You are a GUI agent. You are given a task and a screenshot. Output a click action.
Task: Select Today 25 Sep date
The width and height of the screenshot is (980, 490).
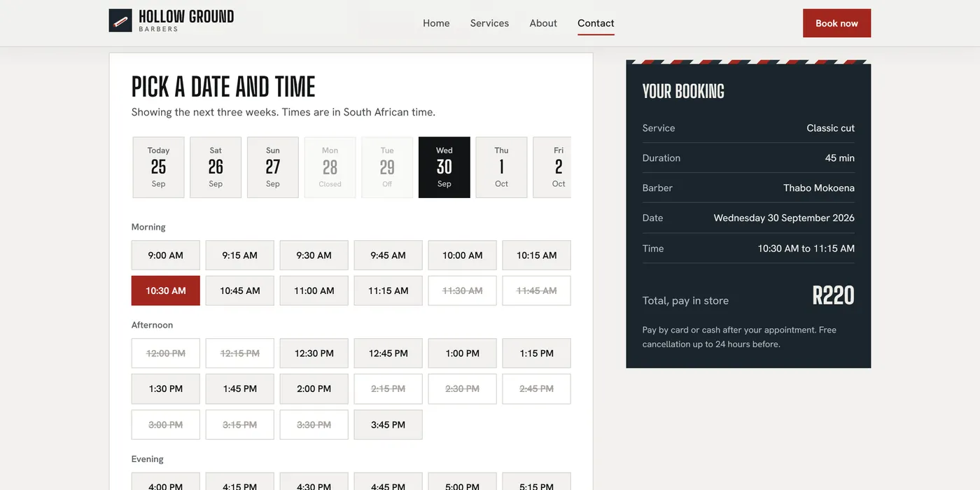[158, 167]
